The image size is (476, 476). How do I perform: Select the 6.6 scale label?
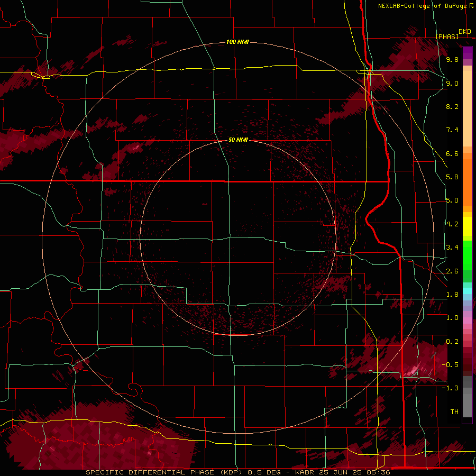coord(452,153)
